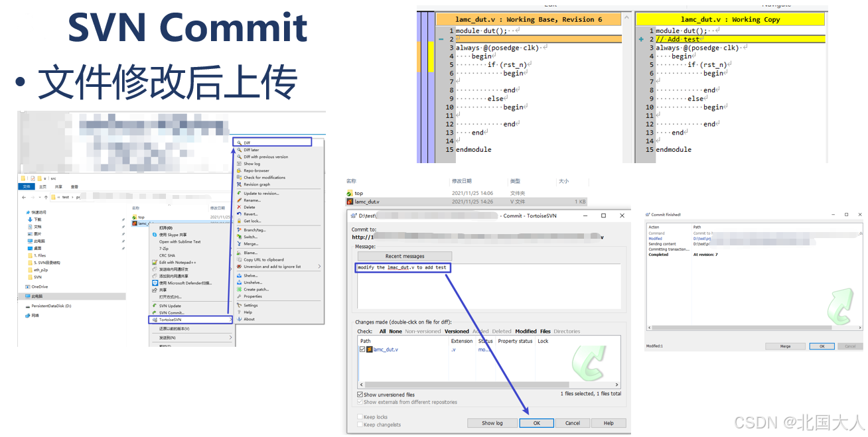
Task: Uncheck the lamc_dut.v file checkbox
Action: (362, 349)
